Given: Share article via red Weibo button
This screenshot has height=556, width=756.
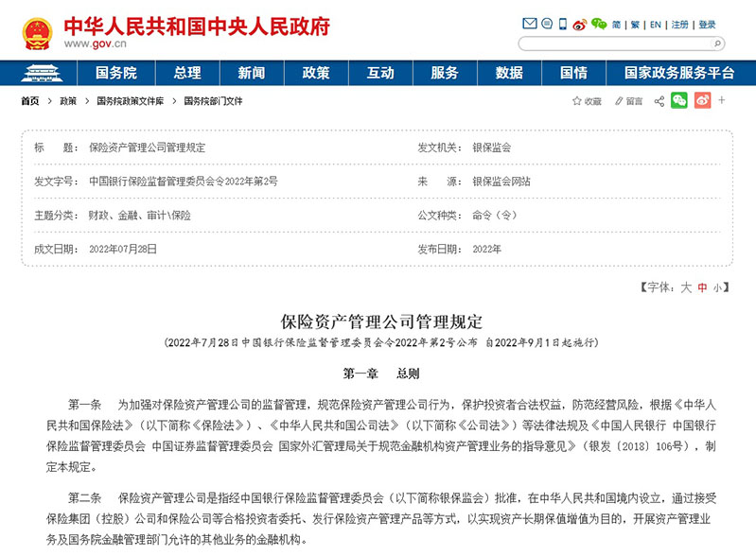Looking at the screenshot, I should [702, 100].
